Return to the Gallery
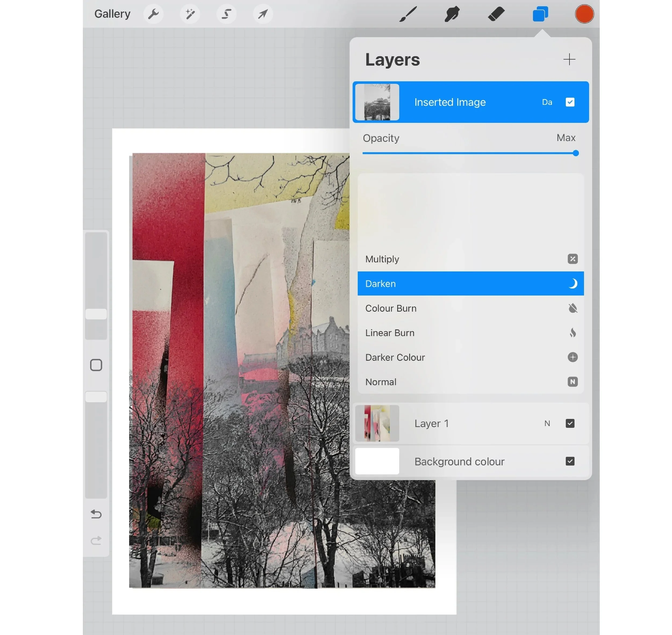This screenshot has width=672, height=635. coord(112,14)
